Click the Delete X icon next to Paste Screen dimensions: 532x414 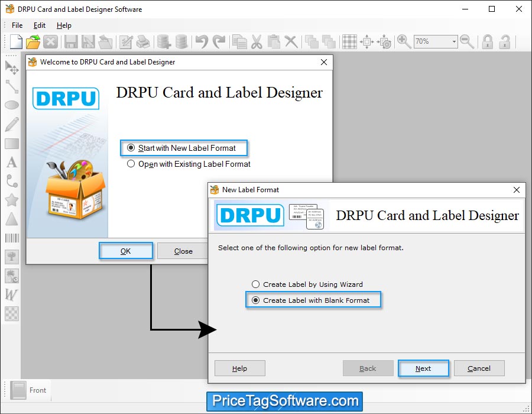pyautogui.click(x=291, y=42)
